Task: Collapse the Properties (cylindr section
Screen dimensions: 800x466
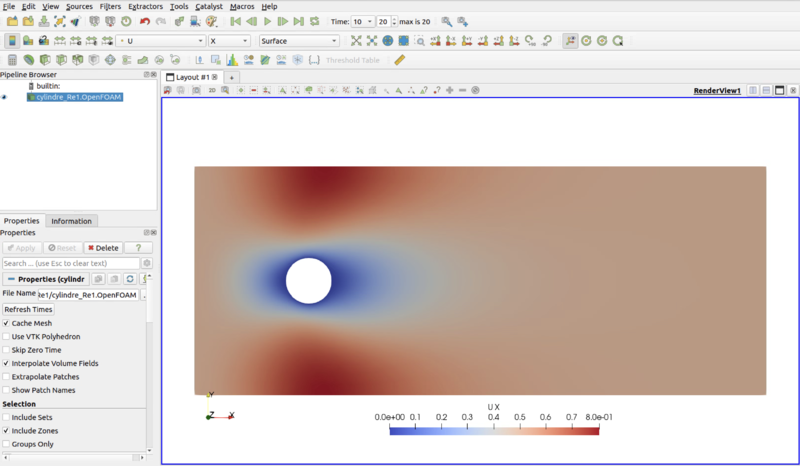Action: pos(46,279)
